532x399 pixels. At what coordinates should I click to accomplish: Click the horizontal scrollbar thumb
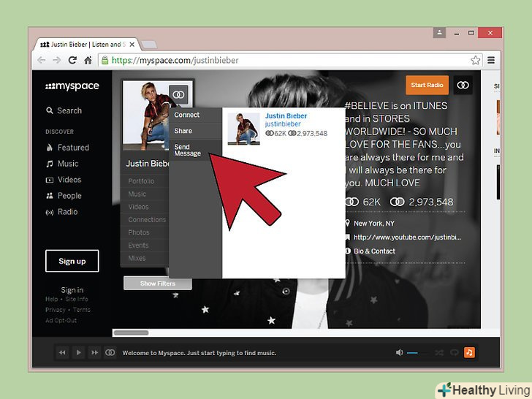131,332
